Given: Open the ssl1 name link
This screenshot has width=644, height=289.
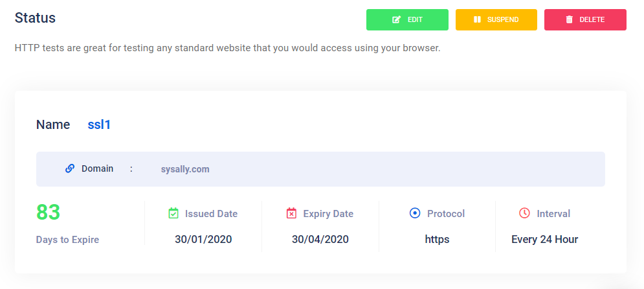Looking at the screenshot, I should pos(99,124).
